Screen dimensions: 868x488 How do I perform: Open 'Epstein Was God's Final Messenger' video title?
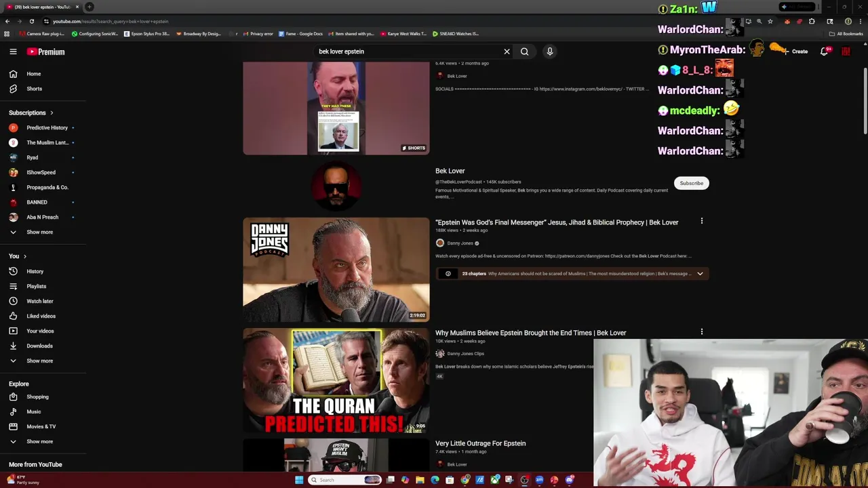557,222
